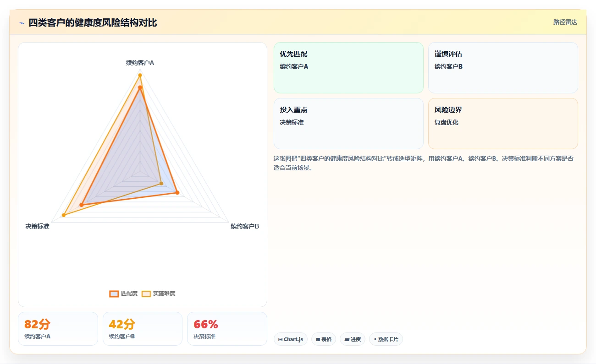The width and height of the screenshot is (596, 364).
Task: Open the 风险边界 card
Action: (503, 124)
